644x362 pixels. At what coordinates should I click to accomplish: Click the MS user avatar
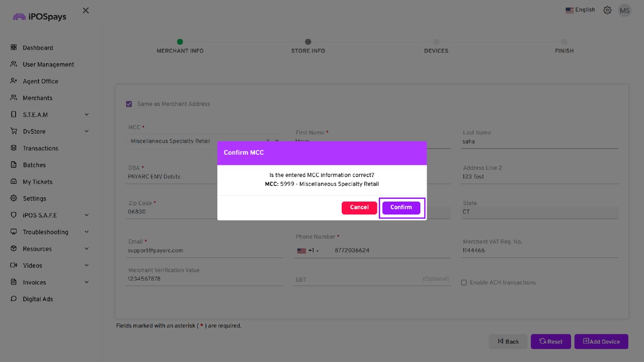[624, 10]
